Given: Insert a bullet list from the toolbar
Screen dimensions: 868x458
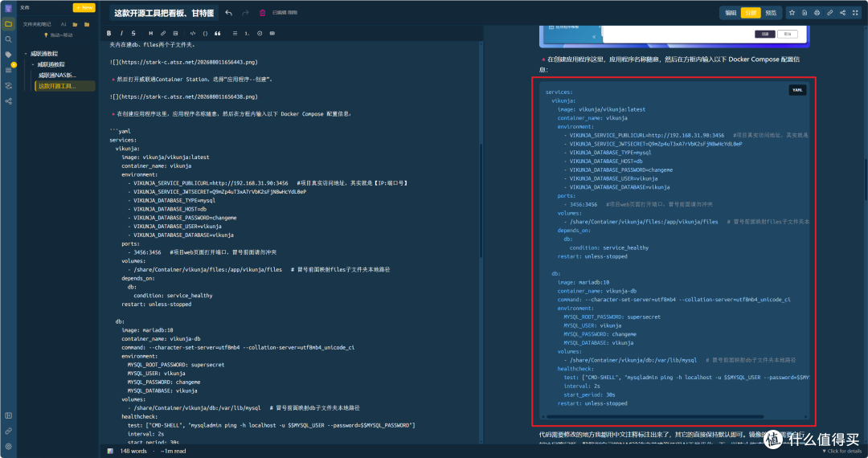Looking at the screenshot, I should tap(235, 33).
